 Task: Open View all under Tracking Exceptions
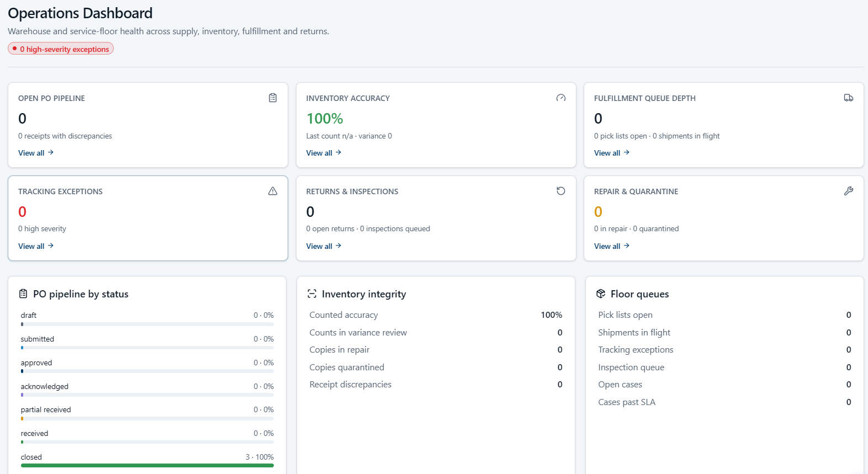(x=36, y=246)
